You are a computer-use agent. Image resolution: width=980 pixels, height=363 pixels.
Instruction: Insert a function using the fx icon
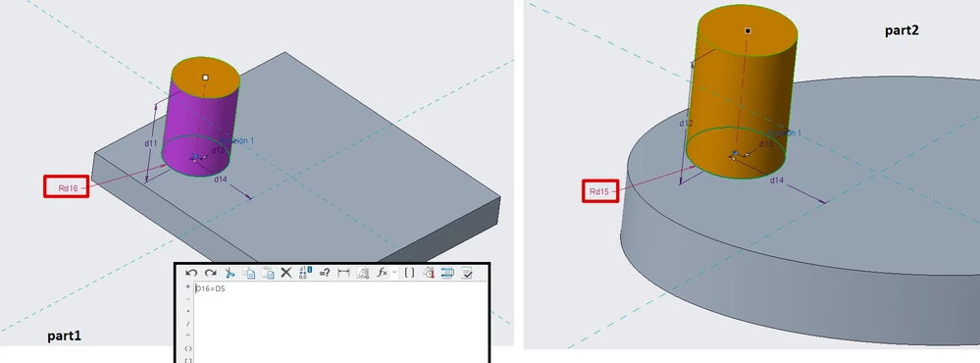point(382,273)
